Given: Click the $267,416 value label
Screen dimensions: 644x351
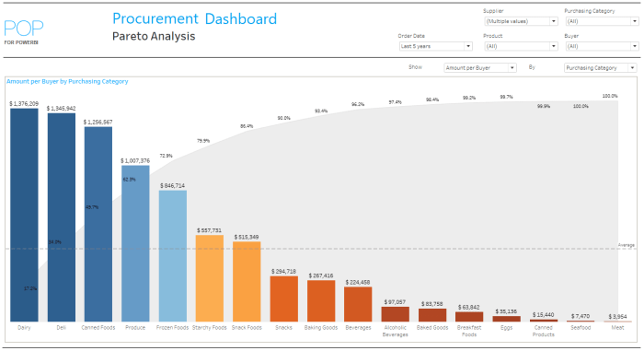Looking at the screenshot, I should (x=321, y=275).
